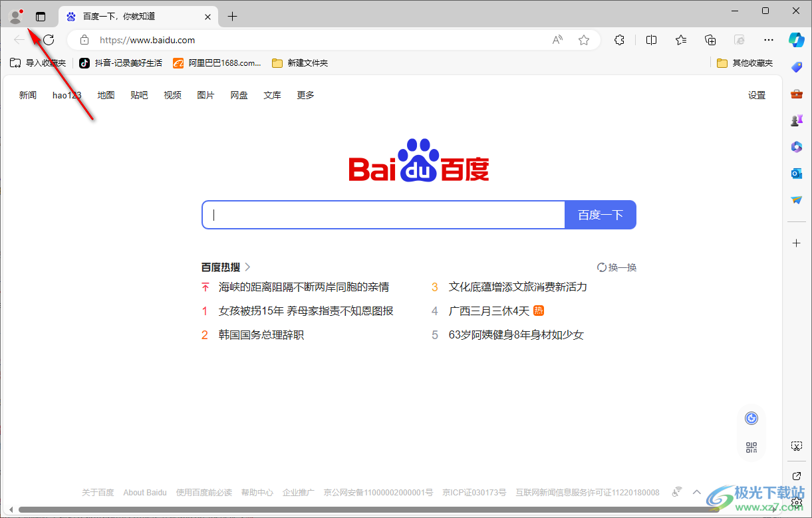Expand the 更多 menu
Screen dimensions: 812x518
[306, 95]
